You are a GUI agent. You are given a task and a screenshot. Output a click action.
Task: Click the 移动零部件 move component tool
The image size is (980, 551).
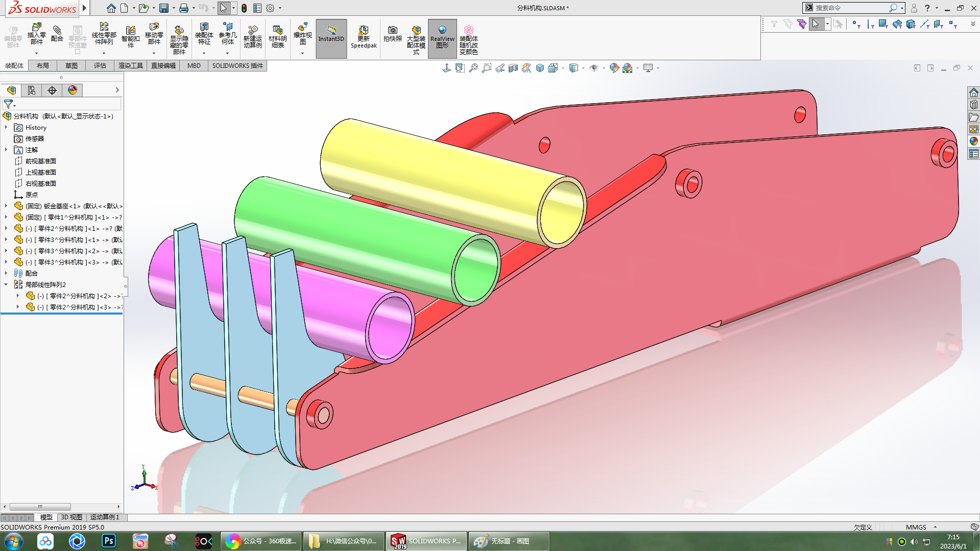[x=154, y=34]
